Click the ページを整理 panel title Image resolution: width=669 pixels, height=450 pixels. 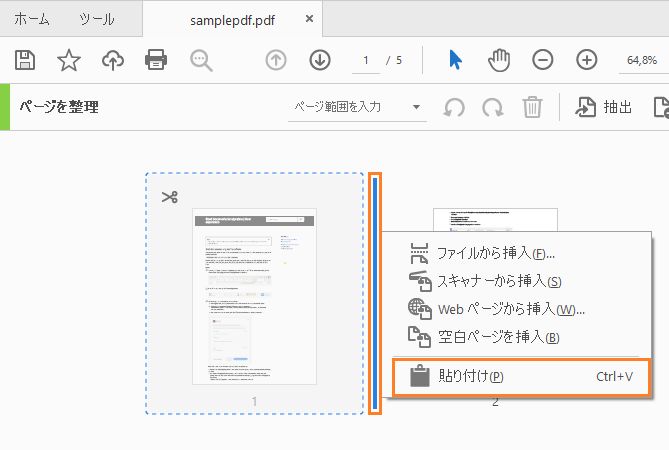(x=59, y=107)
